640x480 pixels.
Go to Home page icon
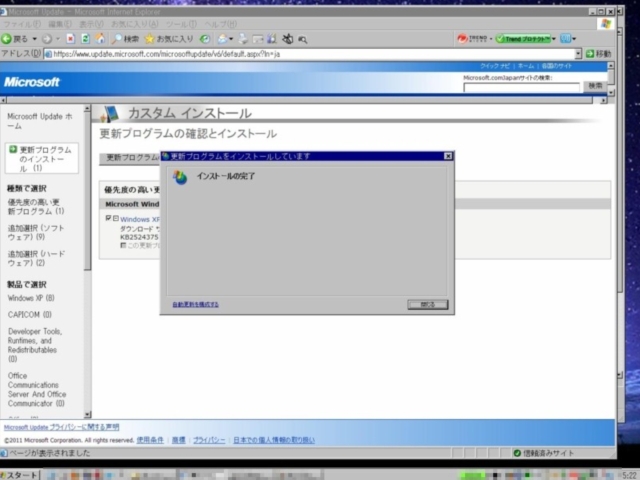tap(100, 39)
